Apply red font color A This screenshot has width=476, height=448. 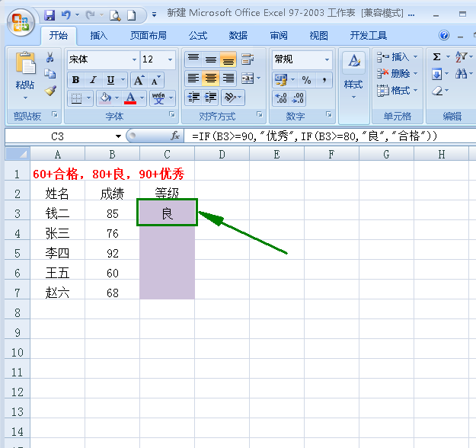click(x=130, y=98)
